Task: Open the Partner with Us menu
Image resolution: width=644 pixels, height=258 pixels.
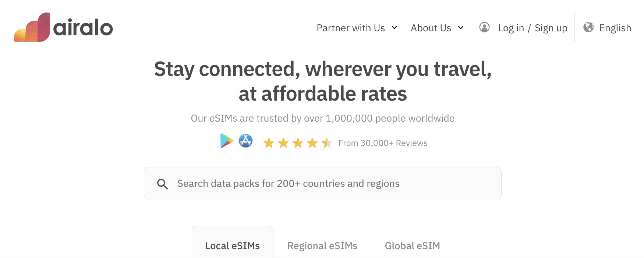Action: point(351,28)
